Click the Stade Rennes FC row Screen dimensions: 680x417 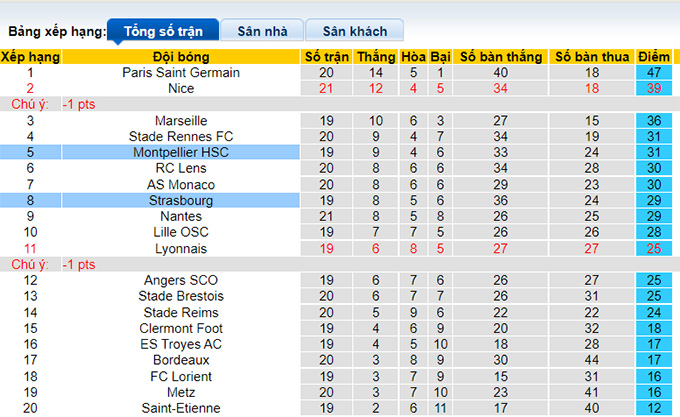click(x=181, y=137)
